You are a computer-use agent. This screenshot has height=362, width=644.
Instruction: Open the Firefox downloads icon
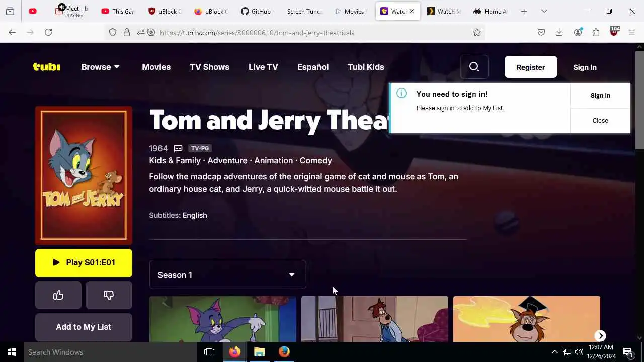point(559,32)
